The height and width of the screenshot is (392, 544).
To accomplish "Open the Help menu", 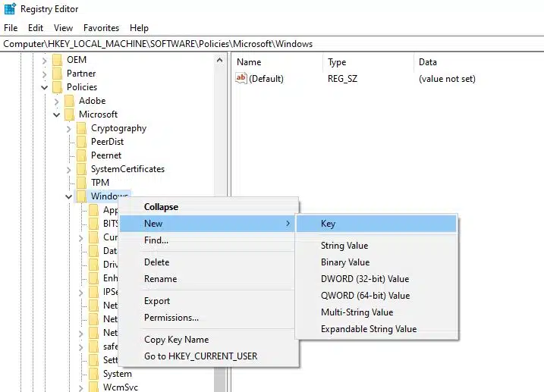I will (139, 28).
